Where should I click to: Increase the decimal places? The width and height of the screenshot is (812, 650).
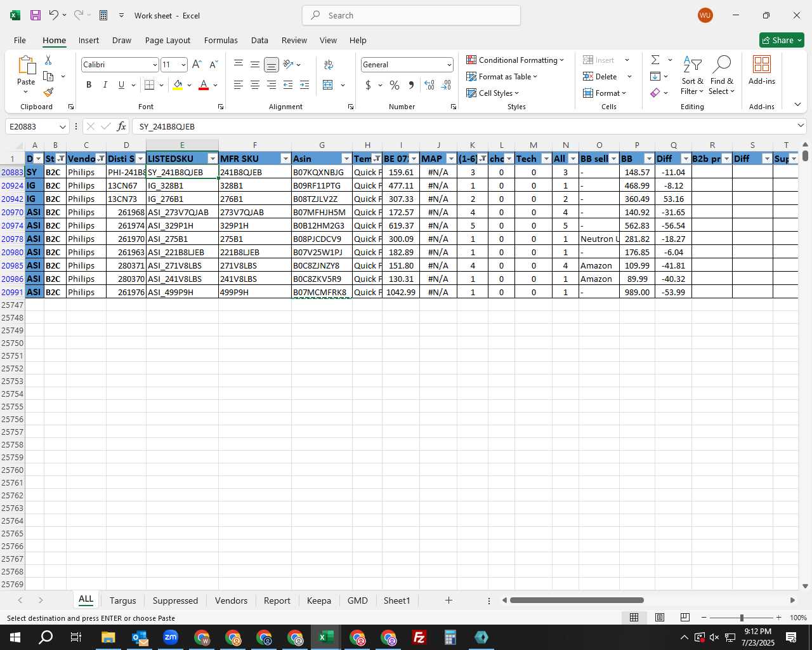coord(429,85)
